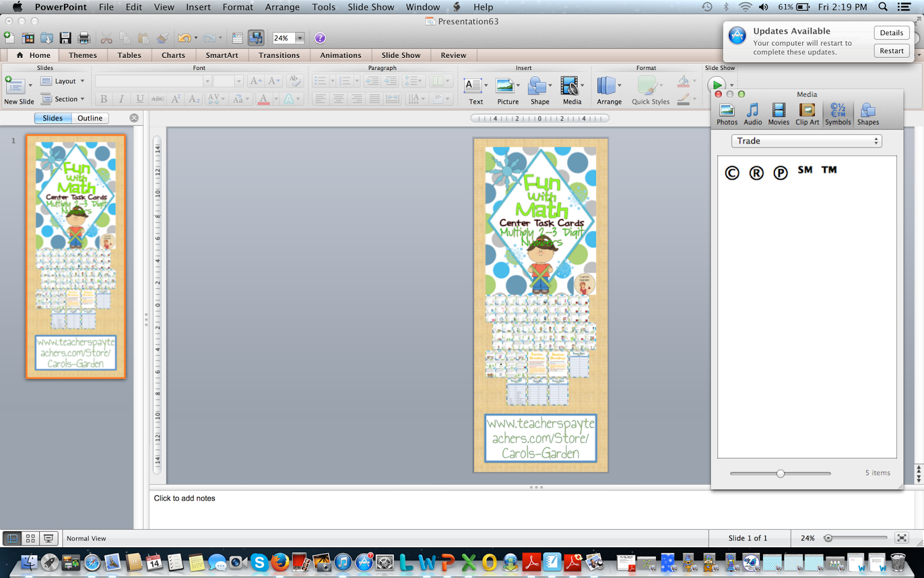
Task: Open Skype from the Dock
Action: [259, 562]
